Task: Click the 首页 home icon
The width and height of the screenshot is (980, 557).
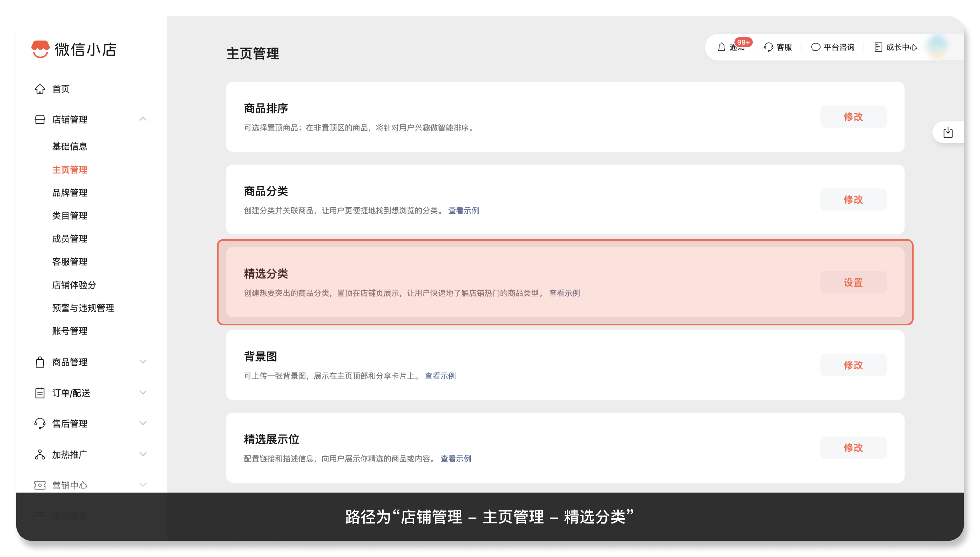Action: [x=40, y=89]
